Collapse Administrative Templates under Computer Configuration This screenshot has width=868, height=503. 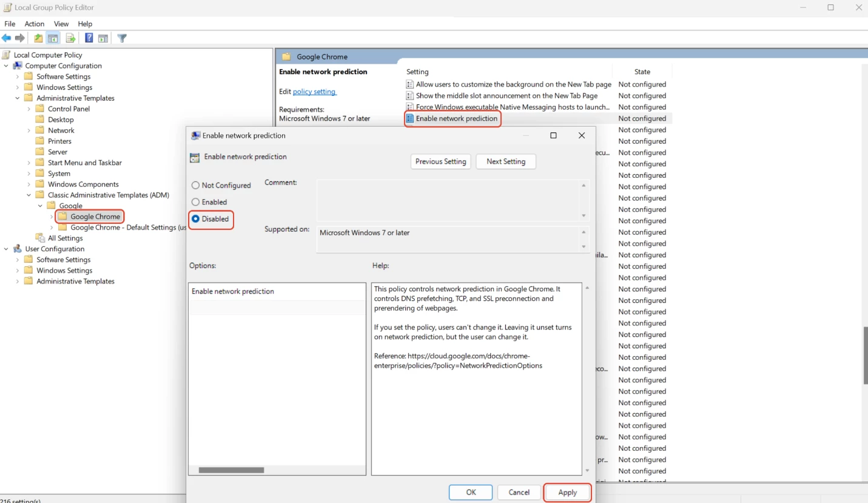tap(18, 98)
